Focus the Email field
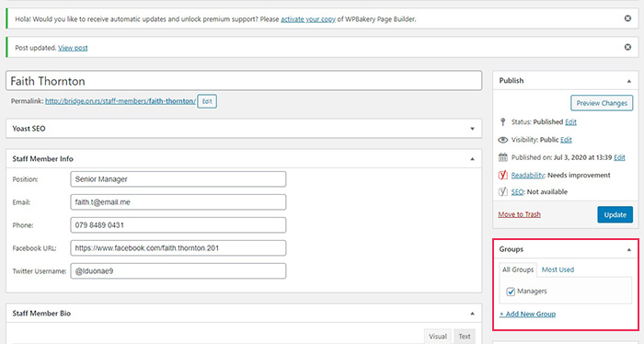 pos(178,202)
